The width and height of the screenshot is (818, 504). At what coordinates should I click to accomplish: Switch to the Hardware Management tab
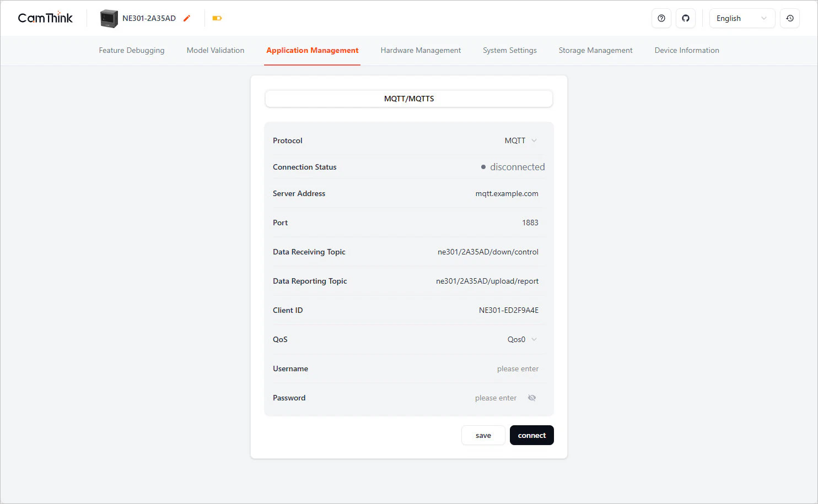[421, 50]
